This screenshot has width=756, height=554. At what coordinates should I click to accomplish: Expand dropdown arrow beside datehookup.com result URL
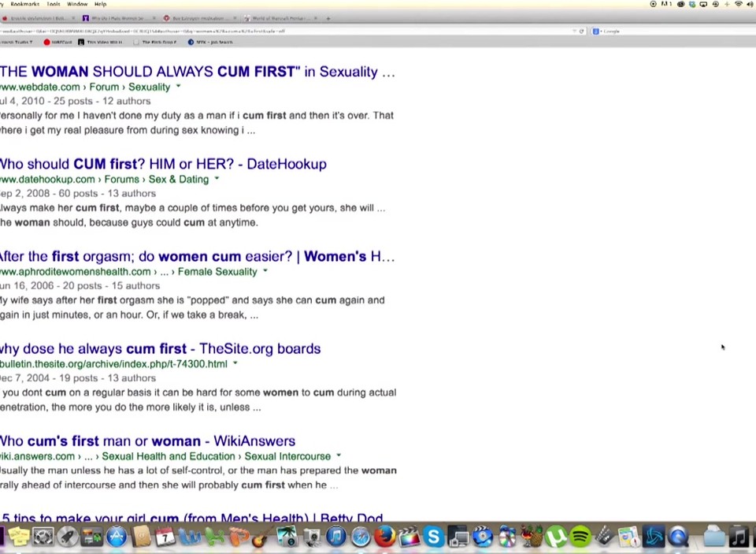pyautogui.click(x=217, y=179)
